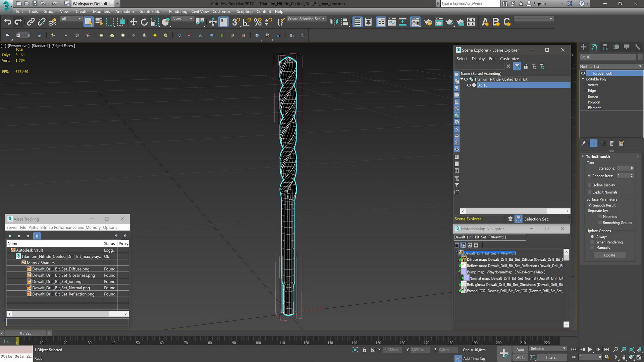
Task: Click the Bind to Space Warp icon
Action: [x=53, y=22]
